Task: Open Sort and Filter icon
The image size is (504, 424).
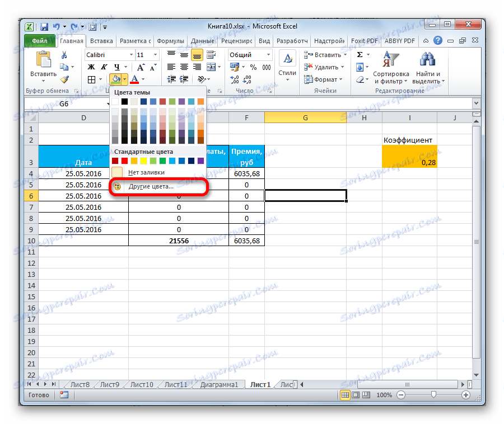Action: pyautogui.click(x=391, y=58)
